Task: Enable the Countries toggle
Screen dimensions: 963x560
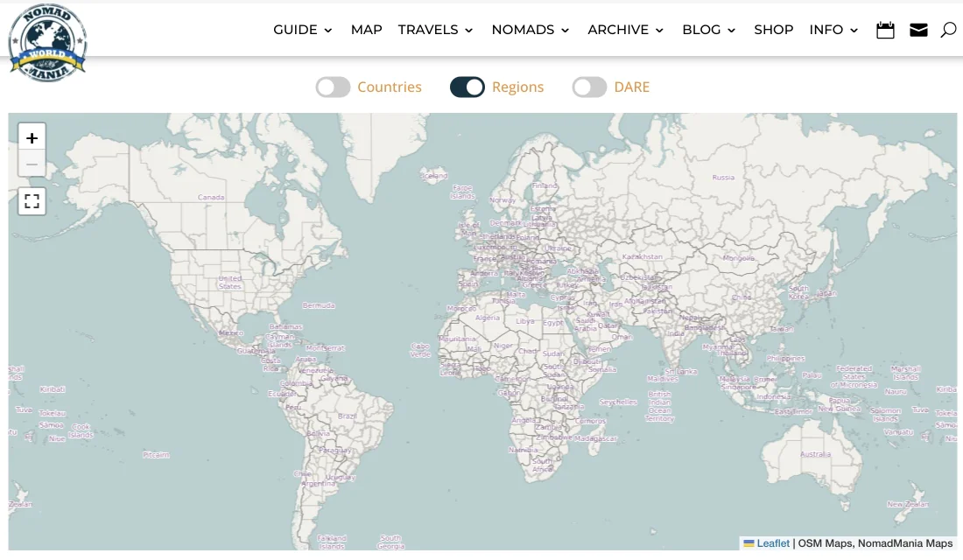Action: (334, 87)
